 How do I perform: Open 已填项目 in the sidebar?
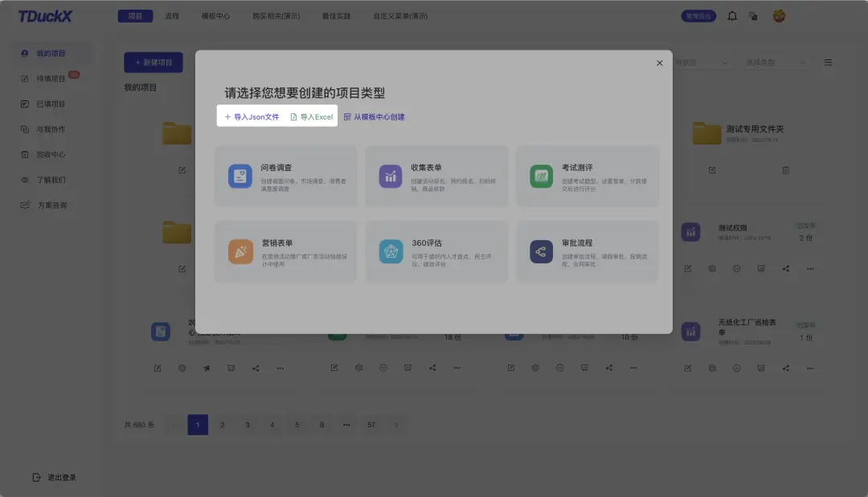[x=51, y=104]
